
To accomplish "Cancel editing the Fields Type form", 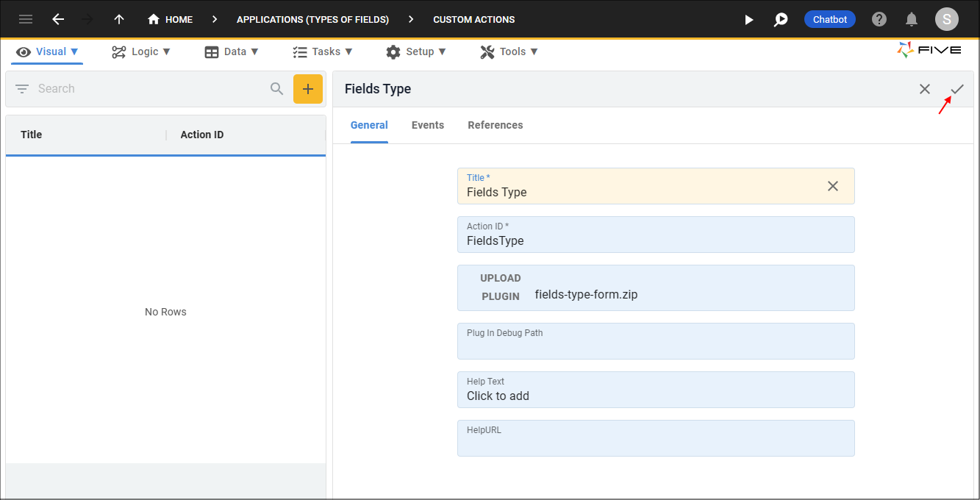I will coord(925,89).
